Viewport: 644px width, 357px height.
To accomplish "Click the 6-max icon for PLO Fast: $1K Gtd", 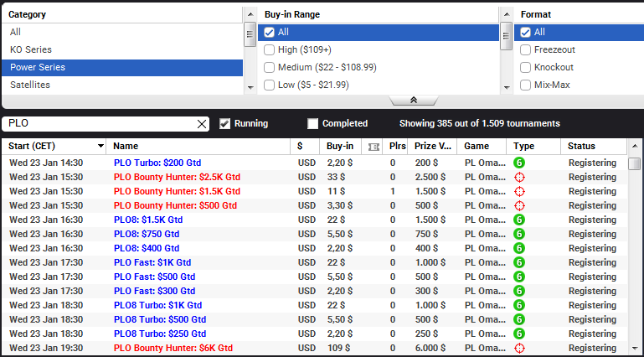I will pyautogui.click(x=519, y=262).
